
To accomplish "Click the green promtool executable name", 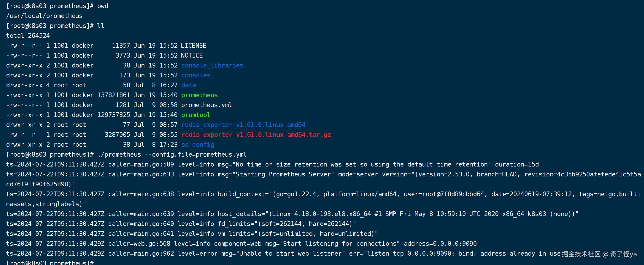I will (x=195, y=115).
